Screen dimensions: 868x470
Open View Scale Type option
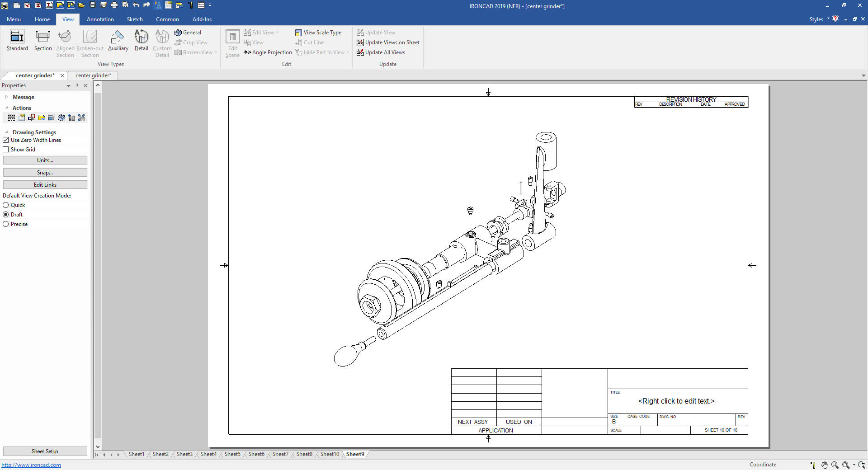(318, 33)
